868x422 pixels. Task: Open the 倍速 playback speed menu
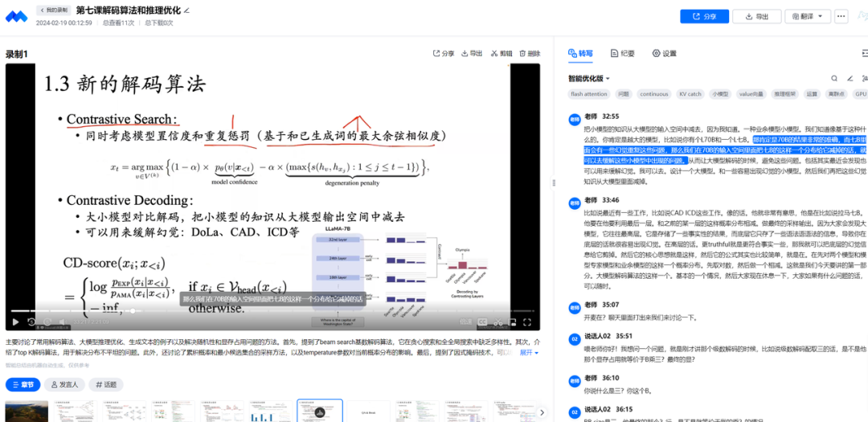click(465, 322)
